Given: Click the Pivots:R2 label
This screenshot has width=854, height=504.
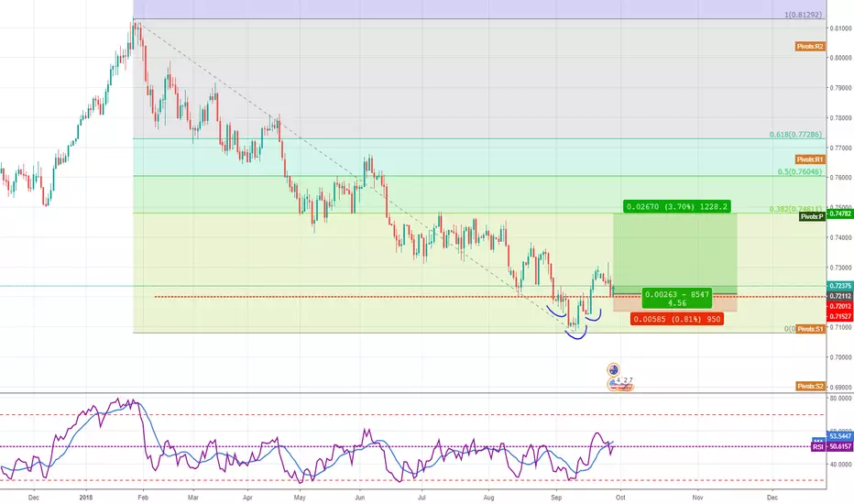Looking at the screenshot, I should coord(810,47).
